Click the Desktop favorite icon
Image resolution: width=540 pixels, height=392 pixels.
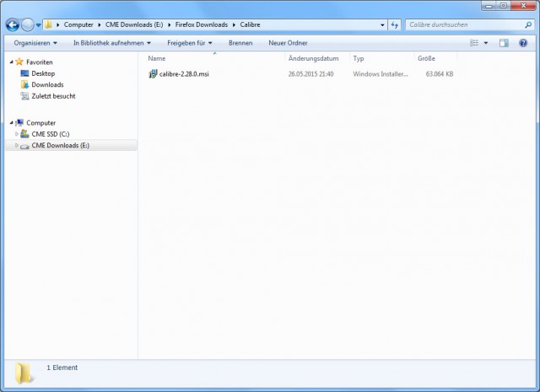point(24,73)
